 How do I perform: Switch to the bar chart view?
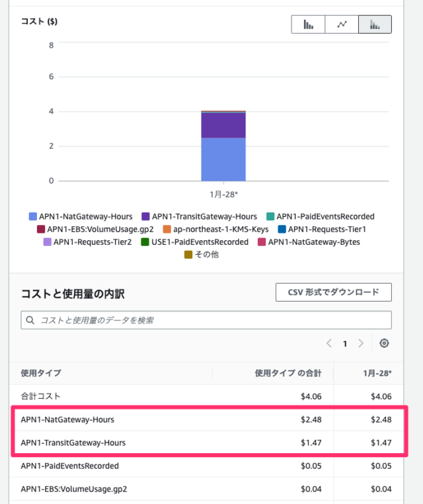point(308,24)
